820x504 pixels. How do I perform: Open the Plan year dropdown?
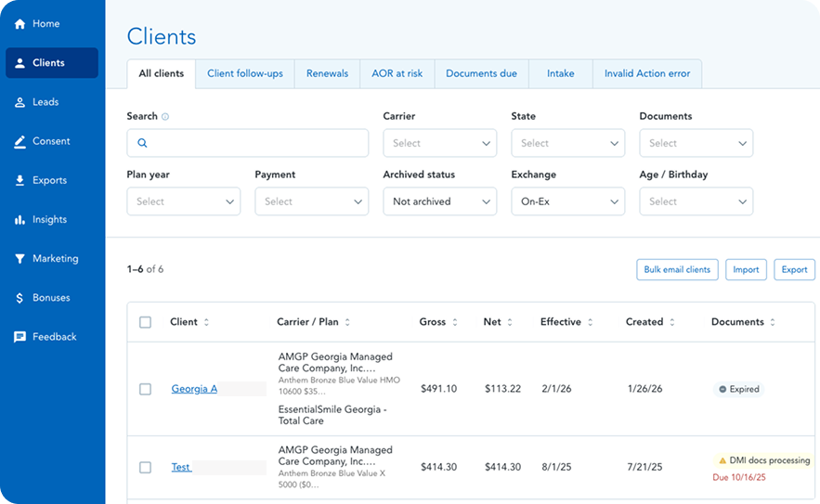[x=184, y=201]
